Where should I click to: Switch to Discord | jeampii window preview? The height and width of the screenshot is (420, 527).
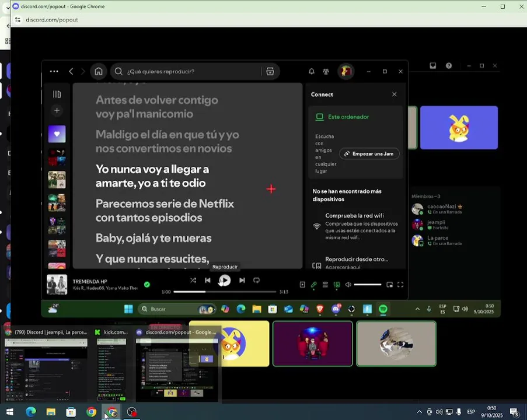(x=46, y=365)
